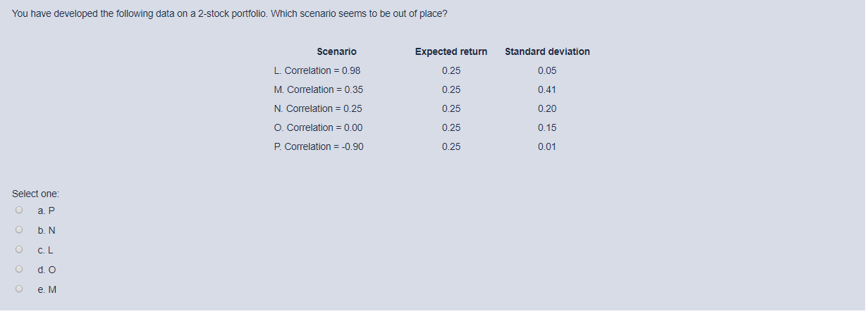The image size is (868, 314).
Task: Click the M. Correlation = 0.35 row label
Action: 318,89
